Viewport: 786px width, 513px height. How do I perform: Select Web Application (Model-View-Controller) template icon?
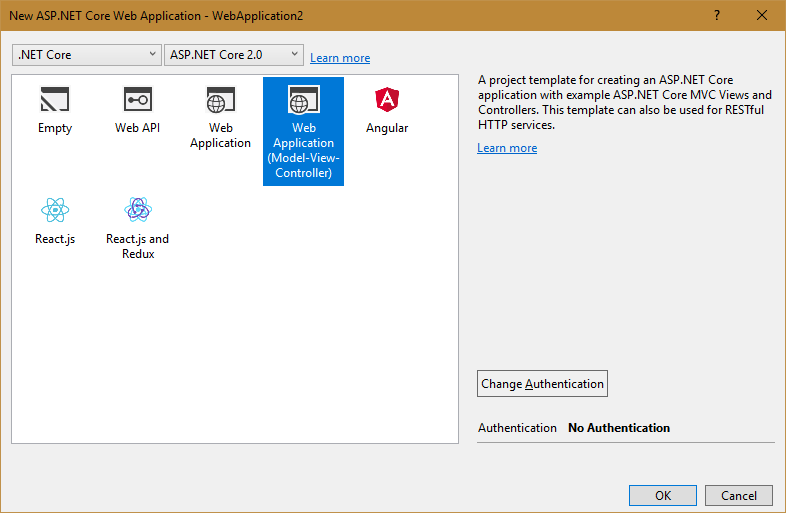(303, 99)
